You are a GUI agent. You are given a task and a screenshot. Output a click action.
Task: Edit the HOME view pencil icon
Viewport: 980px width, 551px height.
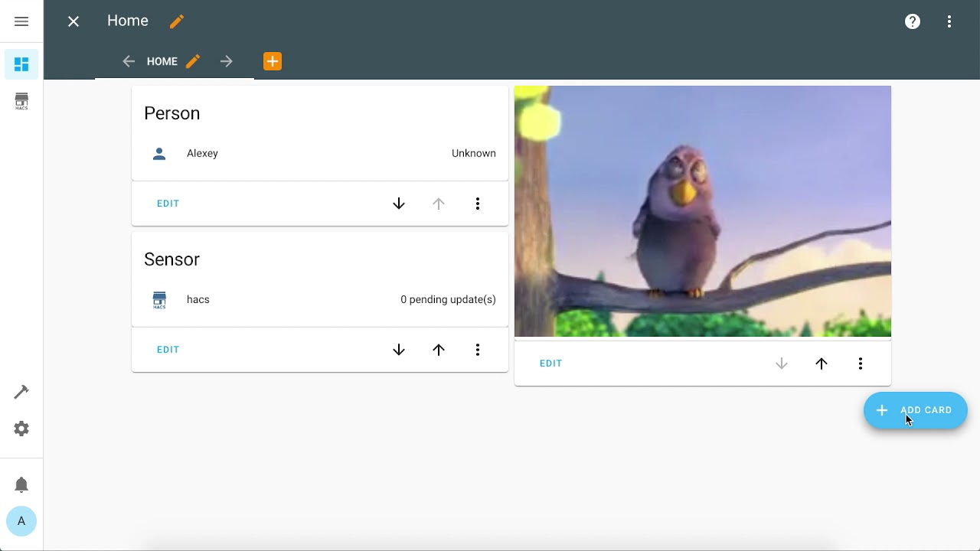click(x=193, y=61)
